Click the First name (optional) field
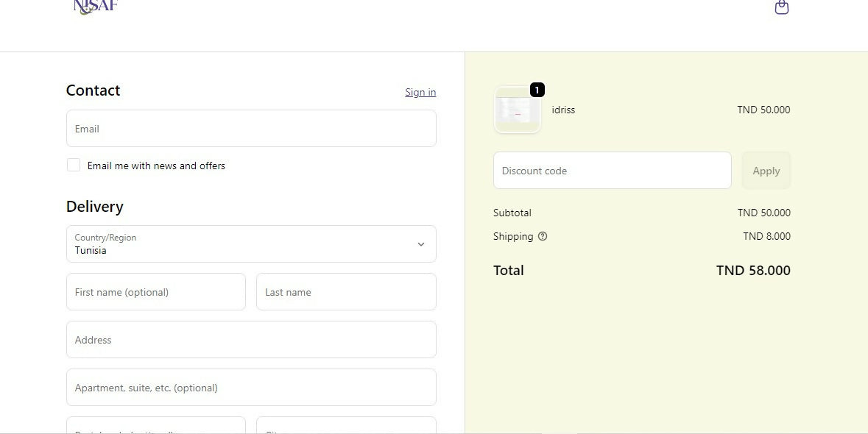This screenshot has width=868, height=434. [x=156, y=292]
